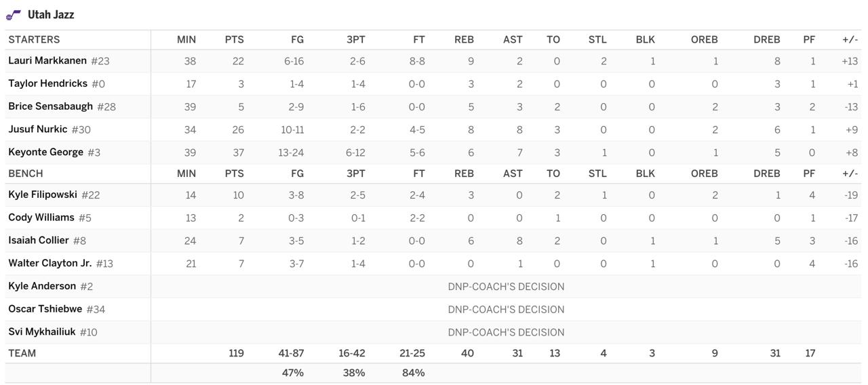Go to Brice Sensabaugh's profile
This screenshot has width=868, height=385.
coord(50,106)
